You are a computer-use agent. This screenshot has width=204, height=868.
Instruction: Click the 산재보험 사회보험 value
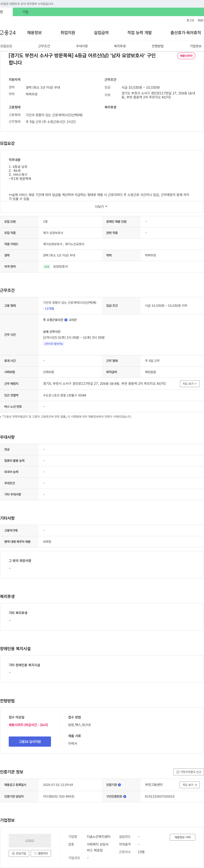[x=48, y=372]
